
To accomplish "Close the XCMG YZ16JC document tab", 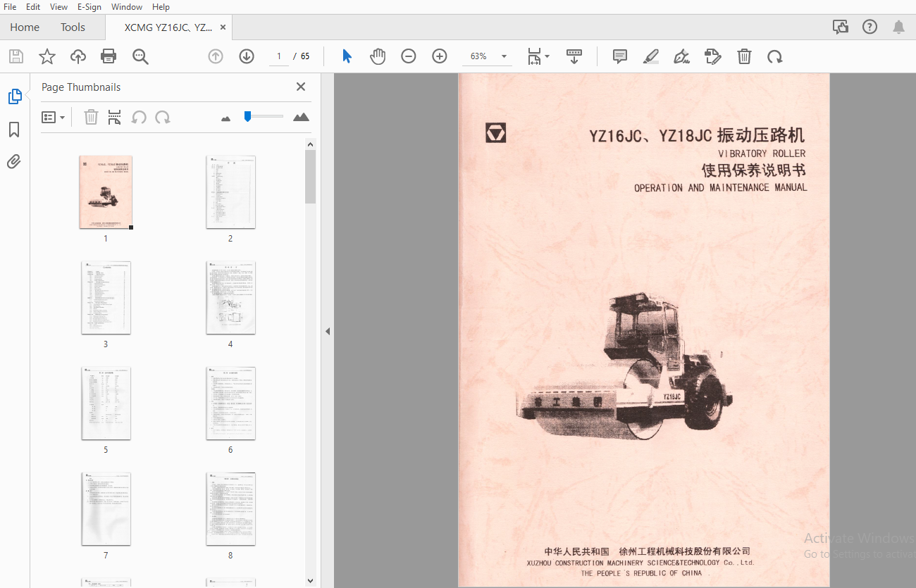I will click(223, 27).
